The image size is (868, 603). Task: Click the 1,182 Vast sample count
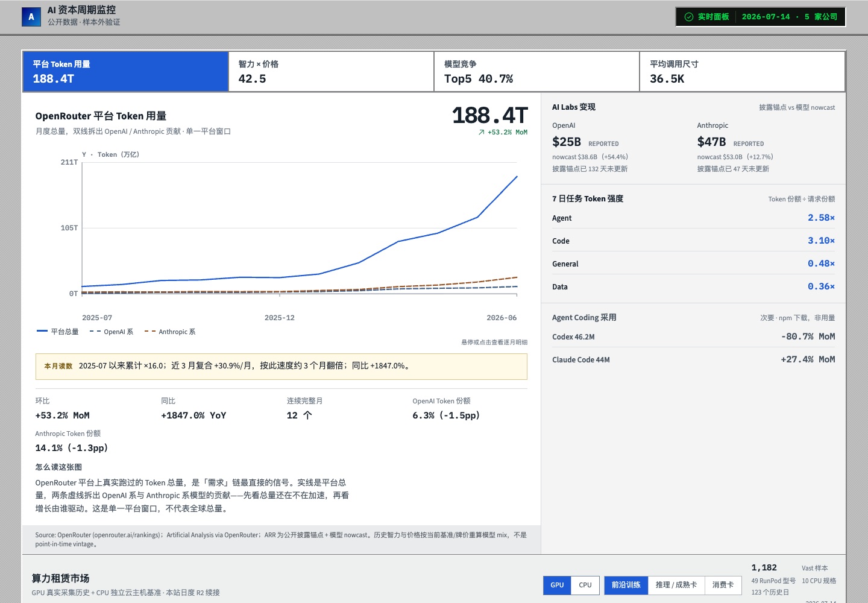(x=764, y=567)
